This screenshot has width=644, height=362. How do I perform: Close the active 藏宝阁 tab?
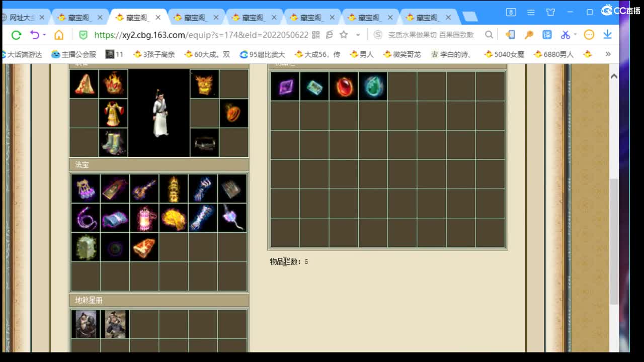(x=158, y=17)
